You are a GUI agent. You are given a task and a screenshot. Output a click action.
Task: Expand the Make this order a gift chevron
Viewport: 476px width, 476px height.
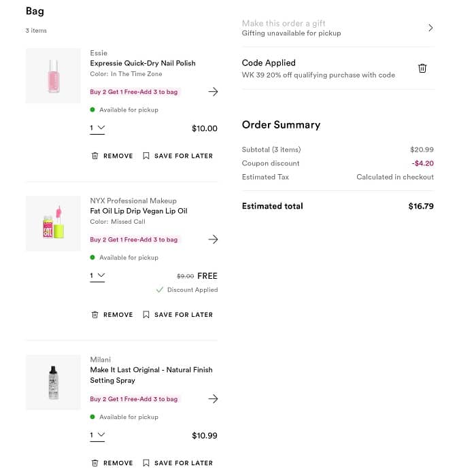tap(430, 28)
